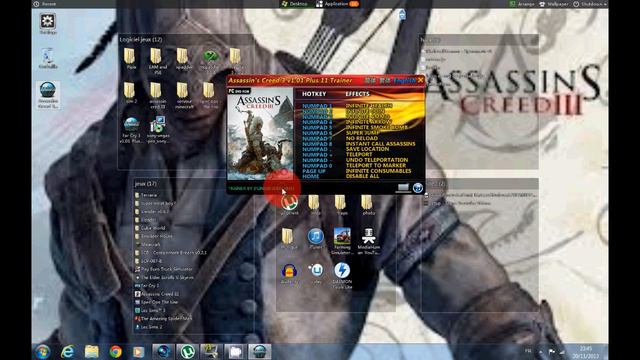The image size is (640, 360).
Task: Click the Assassin's Creed III cover art in trainer
Action: click(260, 134)
